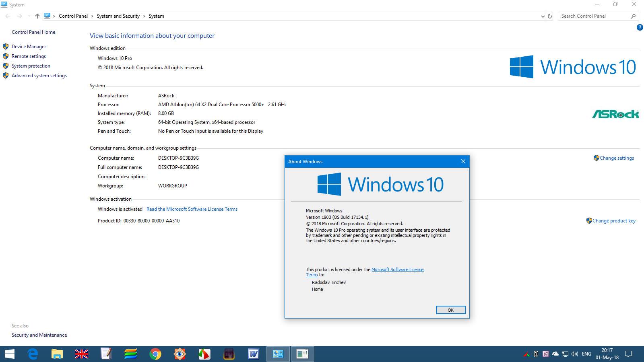Expand chevron after Control Panel breadcrumb
The image size is (644, 362).
92,16
